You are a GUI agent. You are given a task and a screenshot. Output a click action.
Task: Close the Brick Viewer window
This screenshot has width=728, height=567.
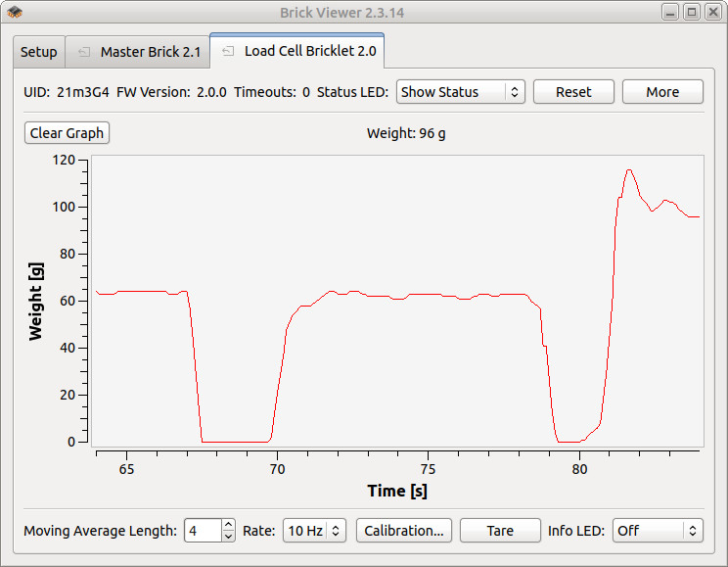(x=711, y=13)
